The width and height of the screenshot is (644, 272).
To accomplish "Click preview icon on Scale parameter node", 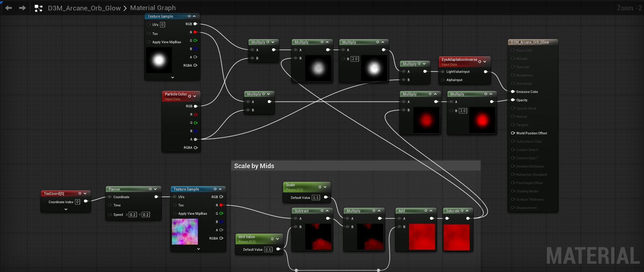I will click(320, 187).
